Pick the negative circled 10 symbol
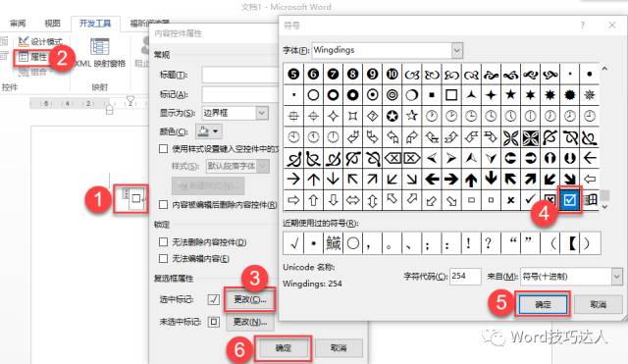The image size is (628, 364). tap(392, 74)
